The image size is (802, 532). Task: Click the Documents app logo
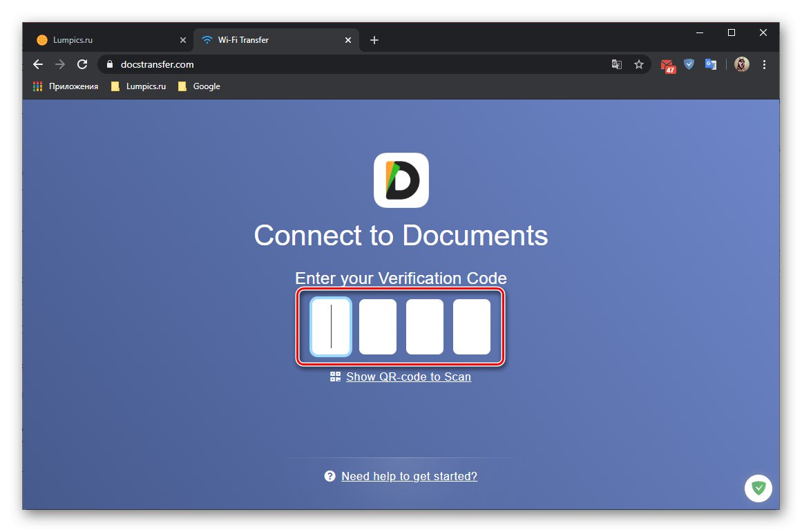pos(401,180)
